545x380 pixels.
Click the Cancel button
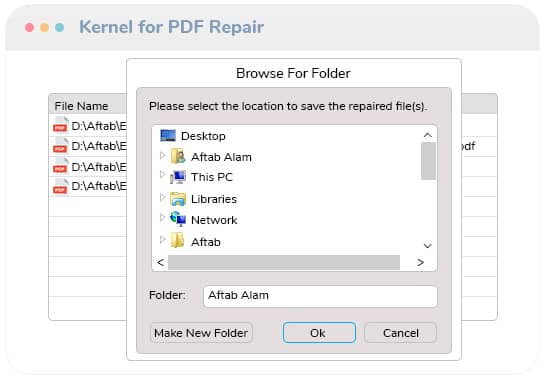pos(400,333)
